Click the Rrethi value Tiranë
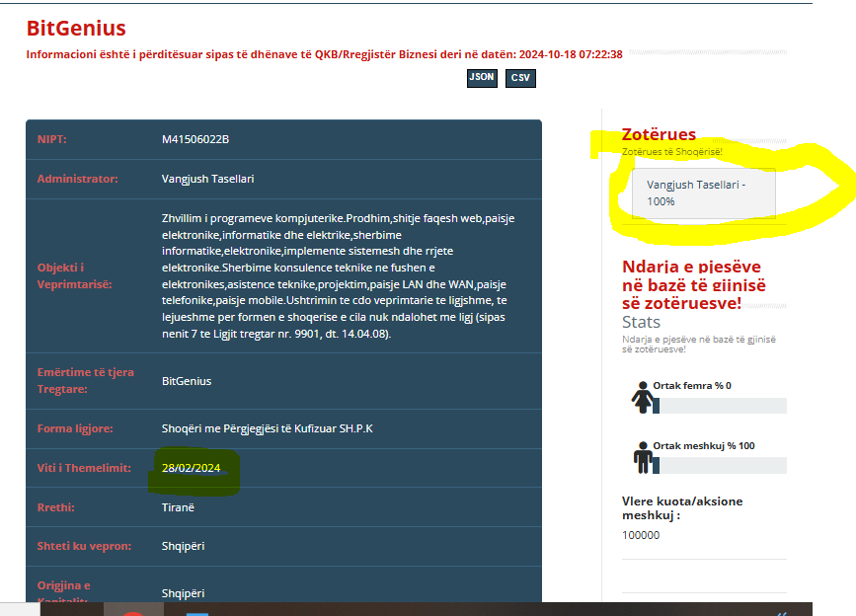Screen dimensions: 856x616 coord(179,506)
